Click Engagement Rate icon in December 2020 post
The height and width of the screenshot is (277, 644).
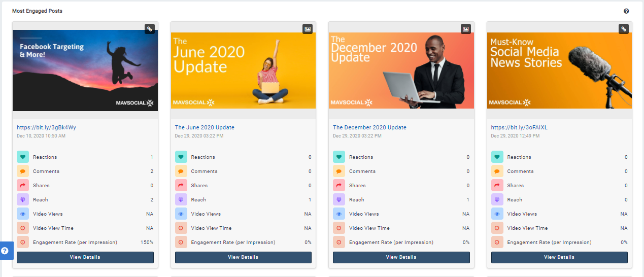[339, 243]
